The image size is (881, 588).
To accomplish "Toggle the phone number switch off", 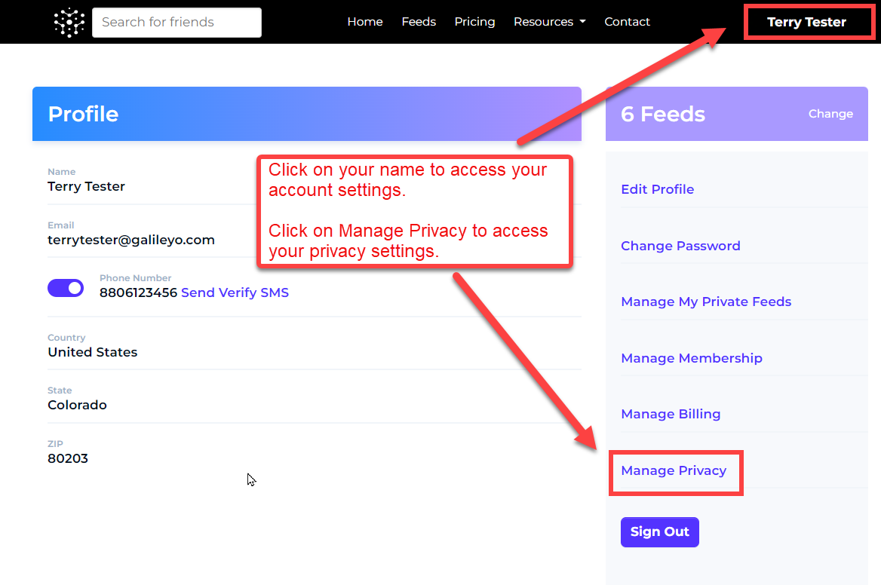I will pyautogui.click(x=66, y=288).
